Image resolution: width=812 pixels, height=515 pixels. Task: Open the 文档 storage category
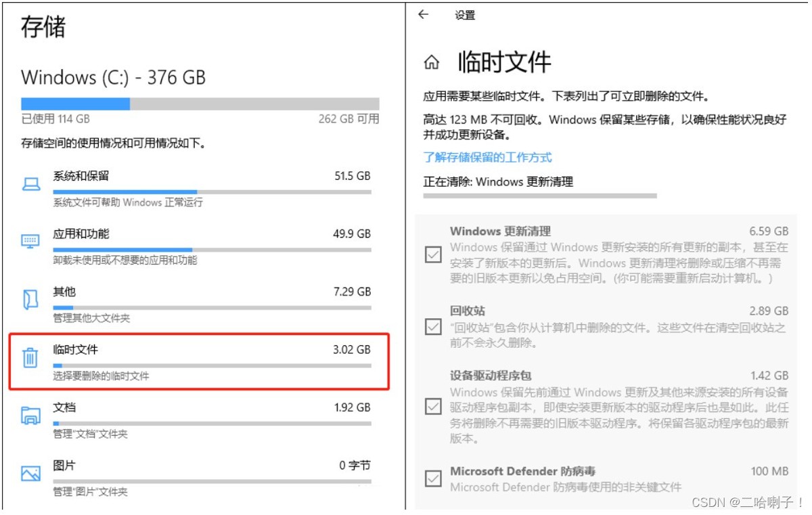coord(65,408)
